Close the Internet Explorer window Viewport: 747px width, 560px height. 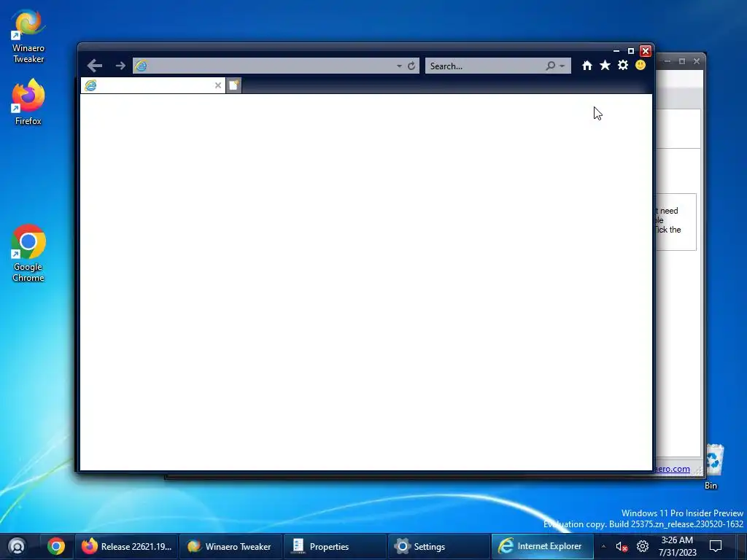point(646,50)
